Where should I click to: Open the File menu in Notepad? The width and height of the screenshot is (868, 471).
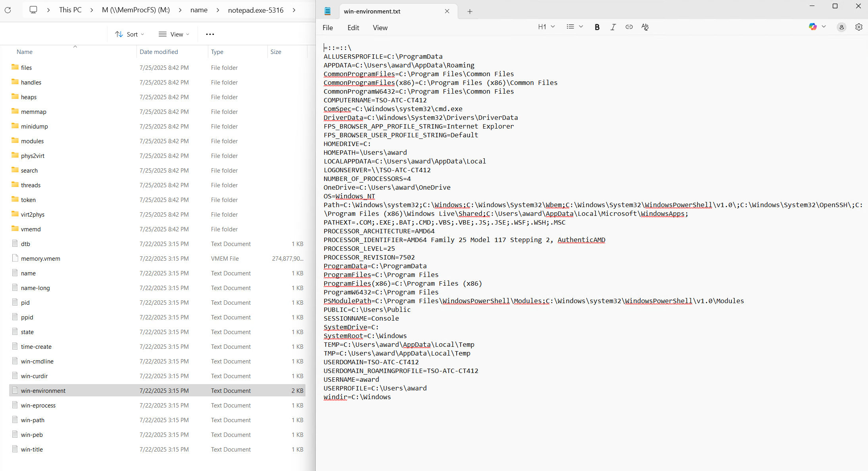click(x=328, y=28)
